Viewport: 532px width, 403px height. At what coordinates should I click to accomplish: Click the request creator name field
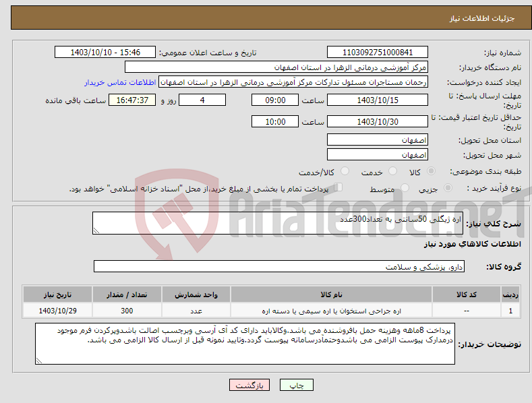click(x=293, y=82)
